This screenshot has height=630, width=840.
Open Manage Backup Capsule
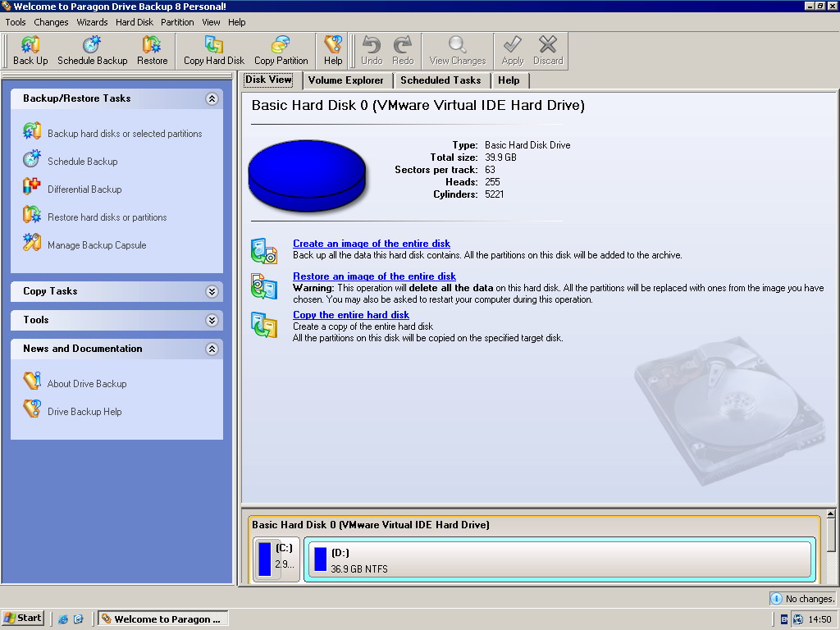click(97, 245)
